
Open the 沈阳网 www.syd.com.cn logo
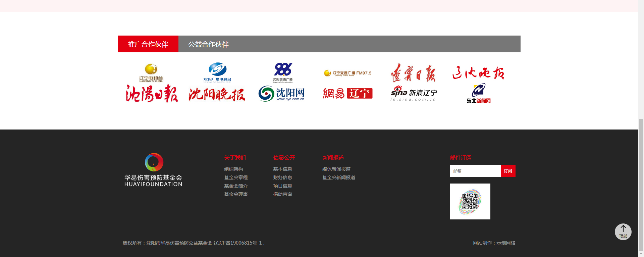coord(281,94)
